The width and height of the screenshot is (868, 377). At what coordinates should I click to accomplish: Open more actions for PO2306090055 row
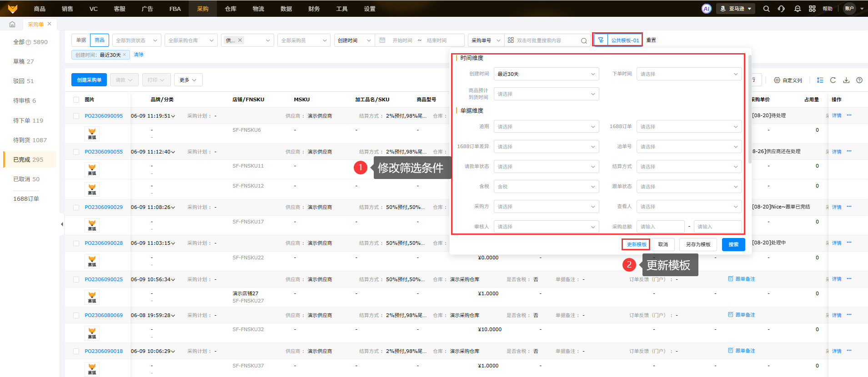click(x=849, y=151)
